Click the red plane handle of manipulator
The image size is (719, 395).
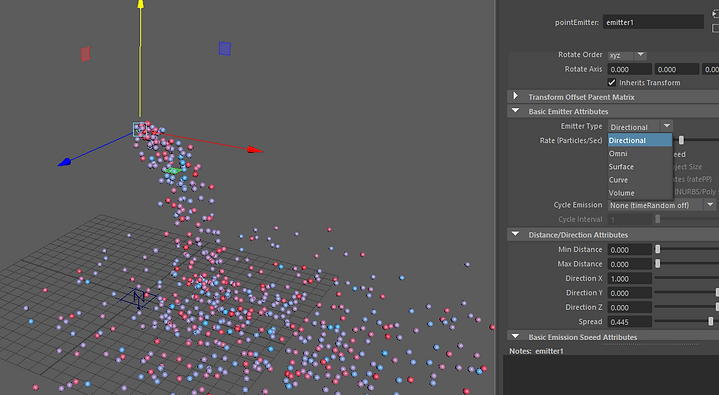[x=85, y=54]
